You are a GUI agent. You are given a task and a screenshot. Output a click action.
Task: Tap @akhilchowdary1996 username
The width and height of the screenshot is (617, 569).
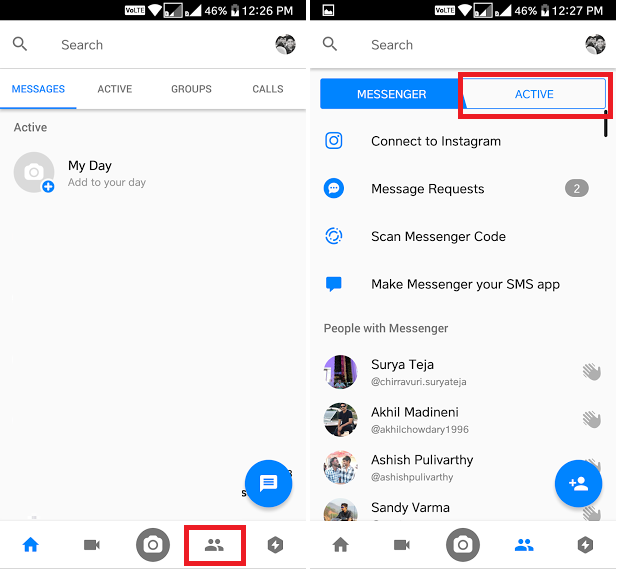coord(420,429)
